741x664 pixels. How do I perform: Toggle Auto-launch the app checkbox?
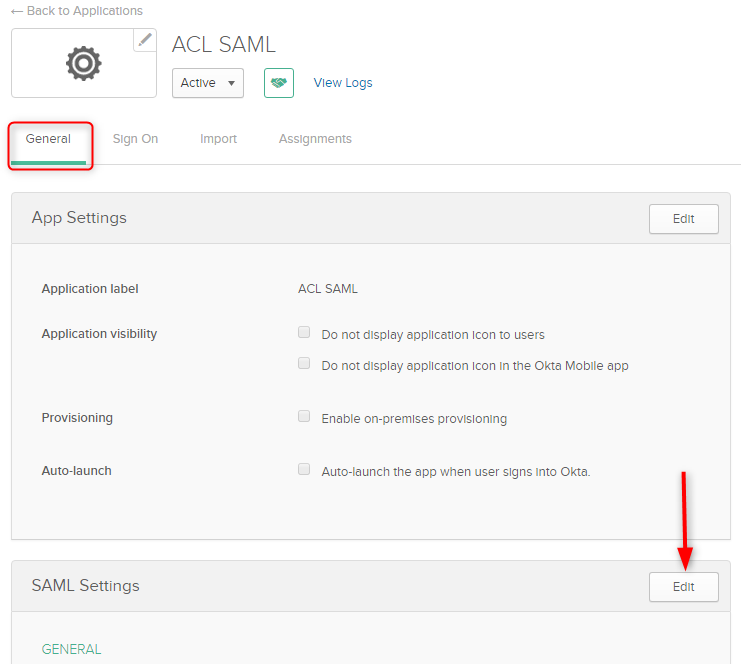click(x=304, y=469)
